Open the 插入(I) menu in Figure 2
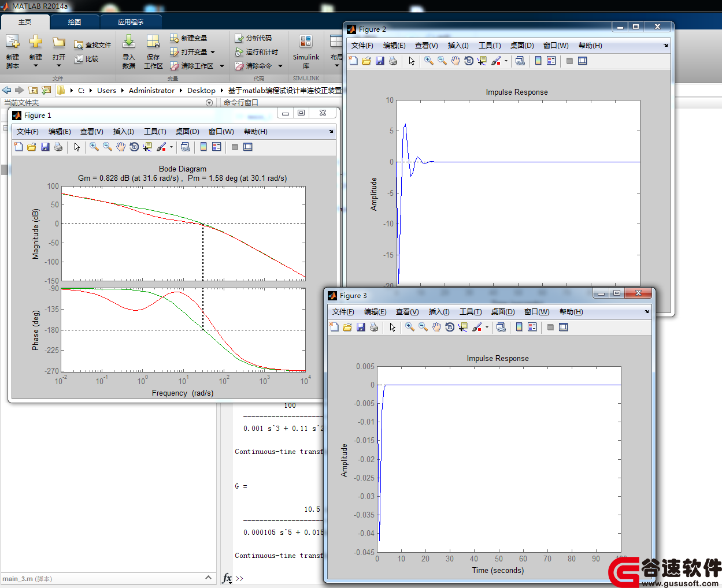This screenshot has width=722, height=588. tap(458, 46)
